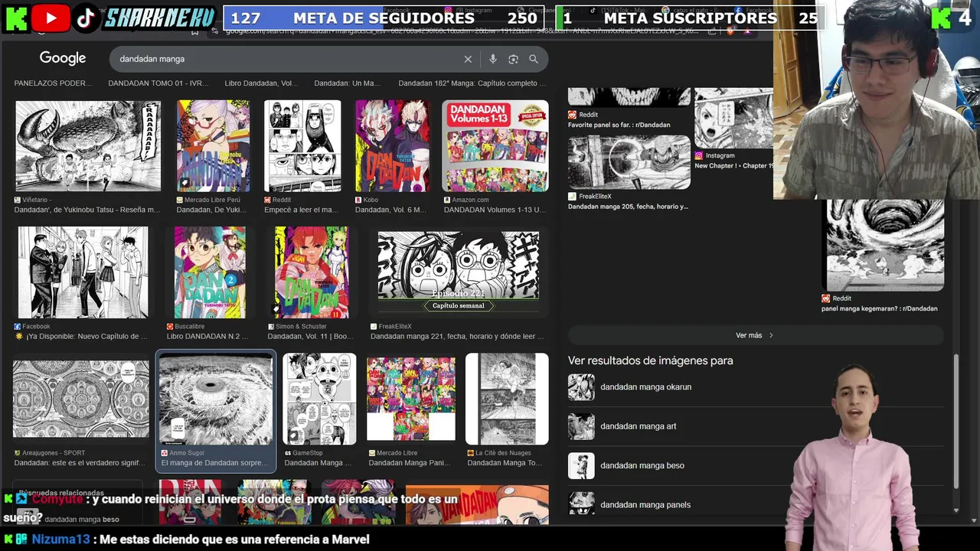
Task: Open the Reddit 'Empecé a leer el ma...' thumbnail
Action: [x=302, y=145]
